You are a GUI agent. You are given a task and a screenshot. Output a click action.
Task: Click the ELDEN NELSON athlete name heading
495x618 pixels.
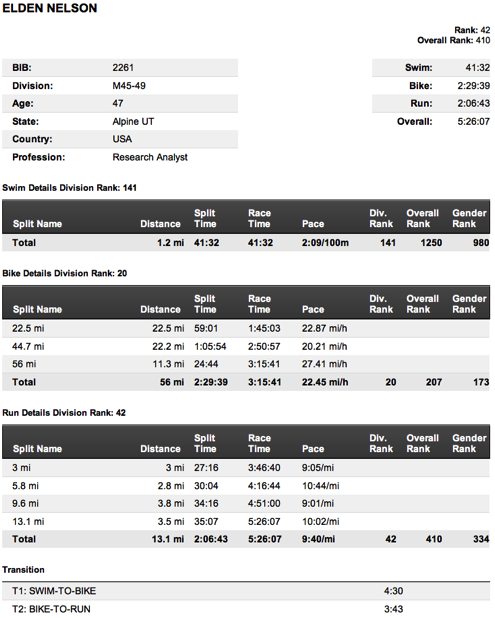point(50,8)
